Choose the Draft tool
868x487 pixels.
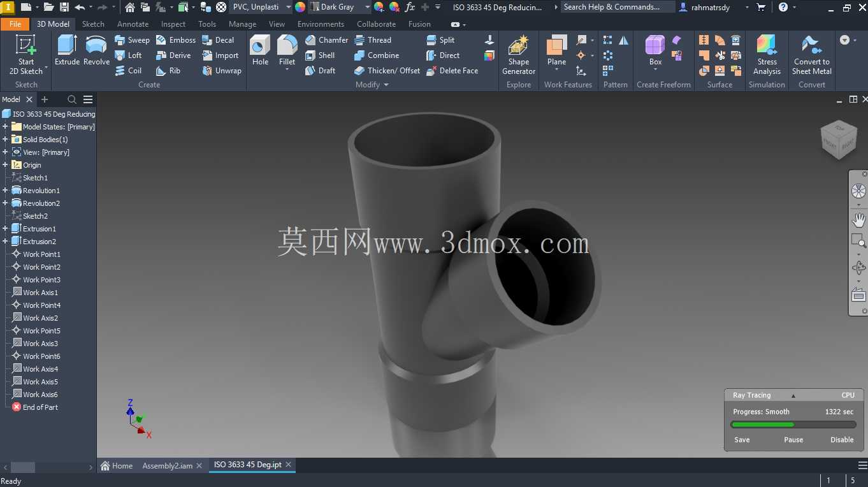pos(321,70)
